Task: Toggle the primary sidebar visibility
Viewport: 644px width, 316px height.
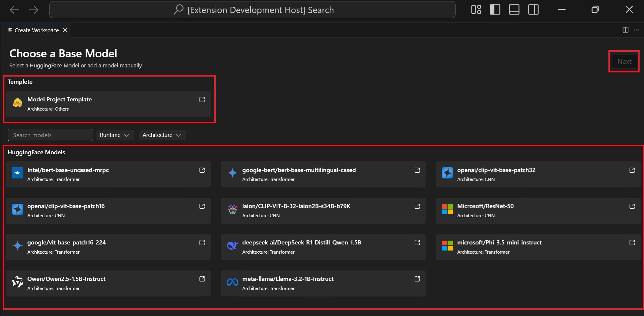Action: tap(495, 9)
